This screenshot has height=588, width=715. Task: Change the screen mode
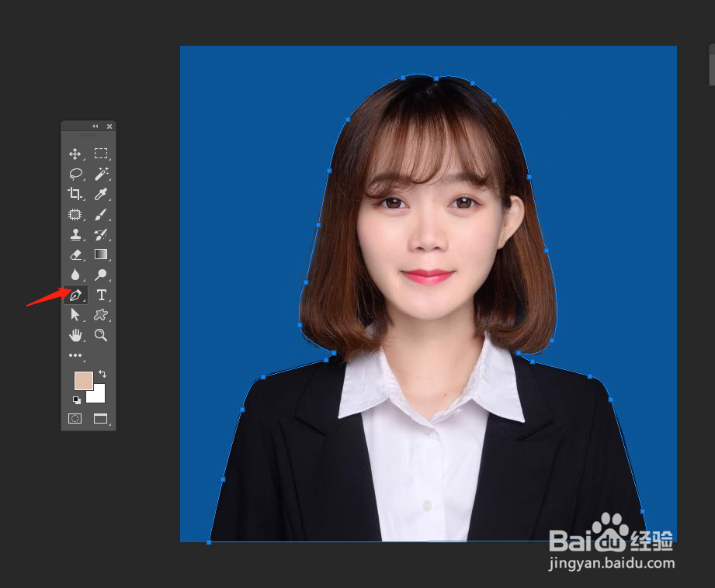click(x=100, y=418)
